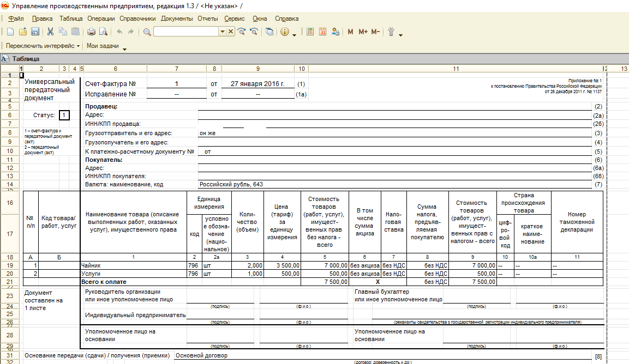Click inside the toolbar search input field
Screen dimensions: 629x364
(x=185, y=32)
